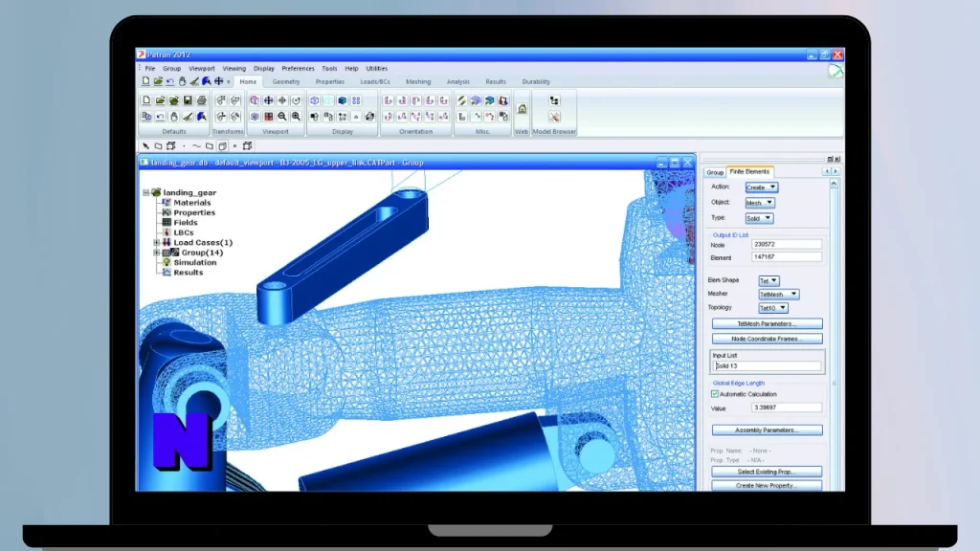Toggle the Automatic Calculation checkbox
The height and width of the screenshot is (551, 980).
click(715, 394)
